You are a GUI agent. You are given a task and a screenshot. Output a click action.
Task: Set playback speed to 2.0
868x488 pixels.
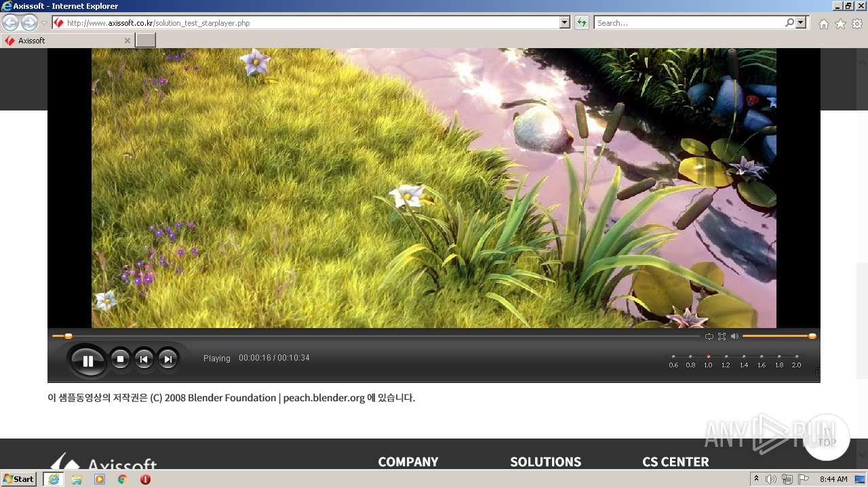[x=796, y=361]
